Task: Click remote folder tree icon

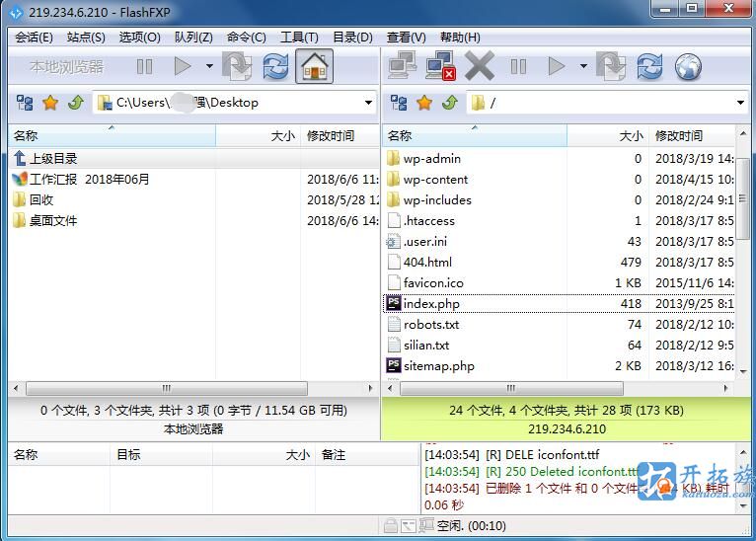Action: pos(399,103)
